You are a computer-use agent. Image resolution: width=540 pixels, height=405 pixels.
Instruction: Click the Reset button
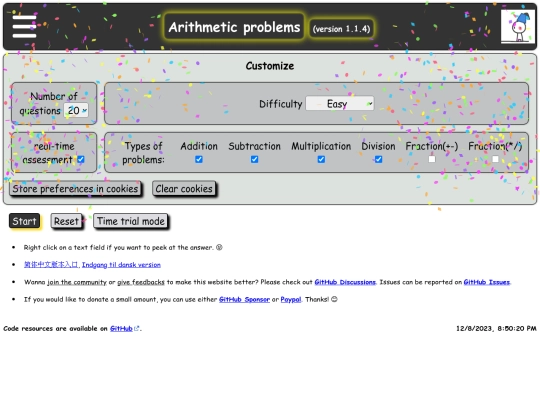[66, 221]
